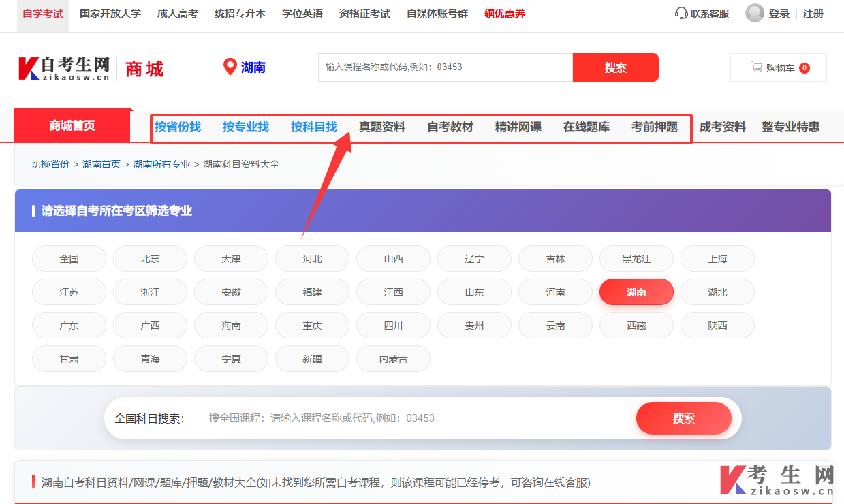Select 按科目找 in the navigation bar

click(x=314, y=127)
